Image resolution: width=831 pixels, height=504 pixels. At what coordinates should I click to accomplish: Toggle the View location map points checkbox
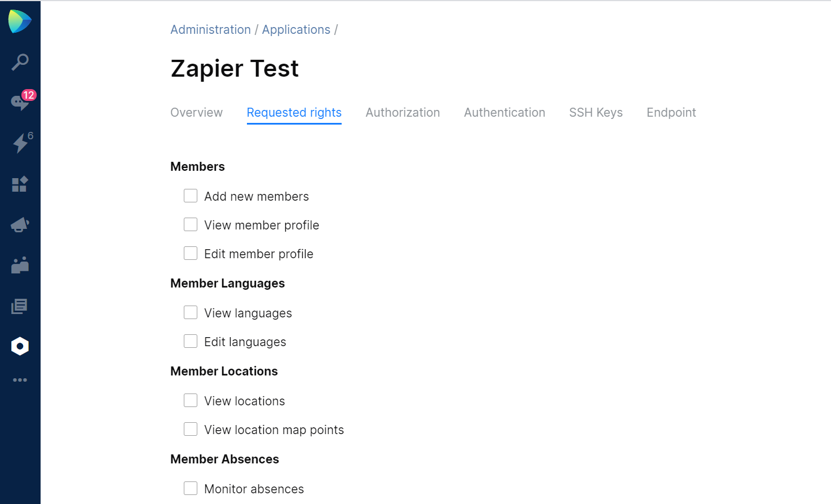191,430
